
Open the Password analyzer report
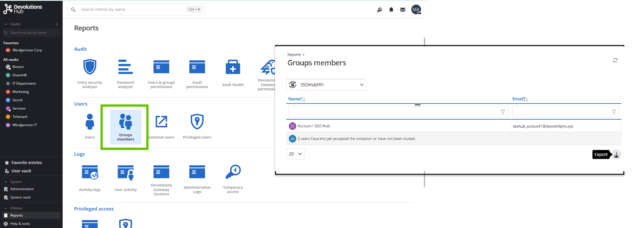(x=125, y=73)
